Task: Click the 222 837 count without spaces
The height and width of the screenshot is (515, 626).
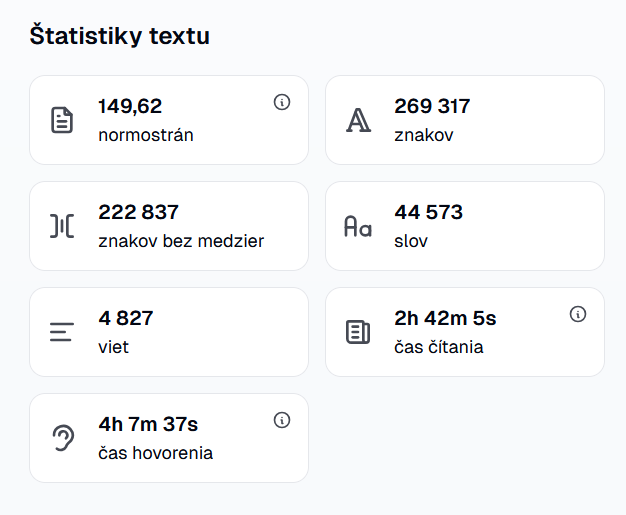Action: 138,212
